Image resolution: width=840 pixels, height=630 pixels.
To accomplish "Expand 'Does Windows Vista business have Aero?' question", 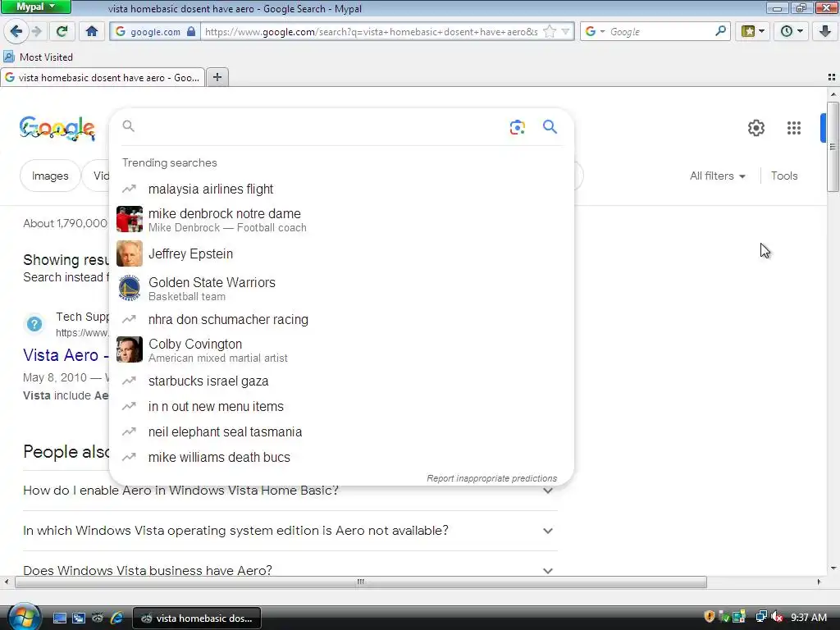I will pyautogui.click(x=290, y=570).
